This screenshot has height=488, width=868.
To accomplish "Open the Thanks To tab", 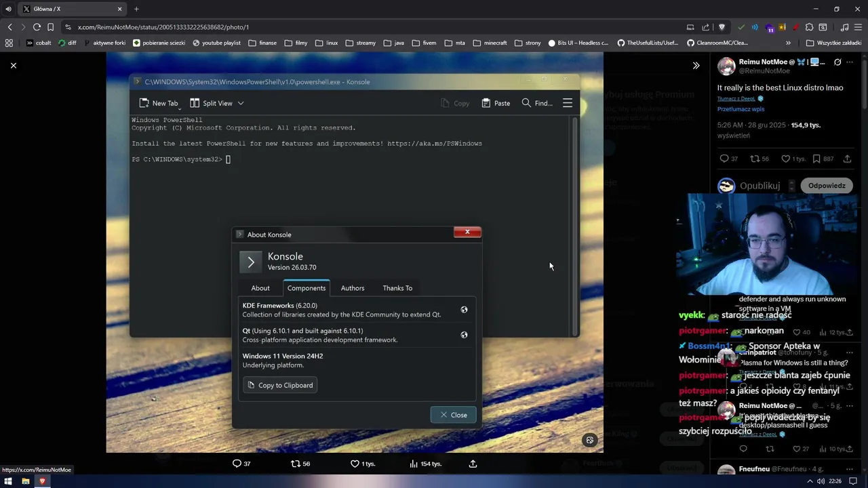I will point(397,288).
